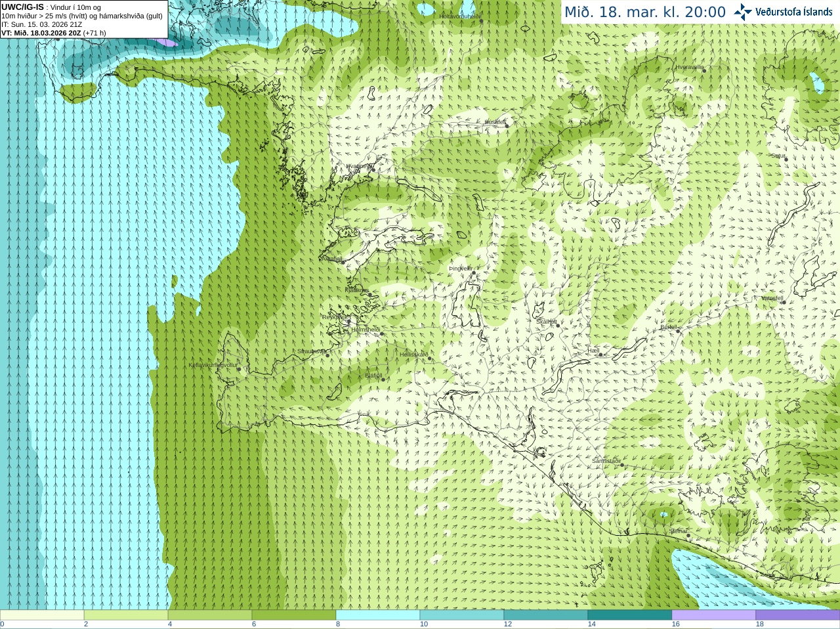The image size is (840, 629).
Task: Select the Þingvellir station marker
Action: coord(474,273)
